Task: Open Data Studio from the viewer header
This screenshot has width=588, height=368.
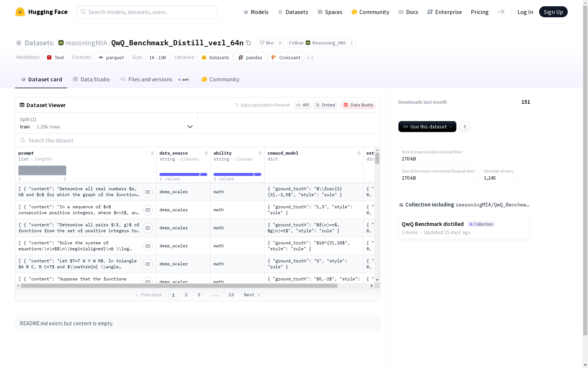Action: click(x=358, y=105)
